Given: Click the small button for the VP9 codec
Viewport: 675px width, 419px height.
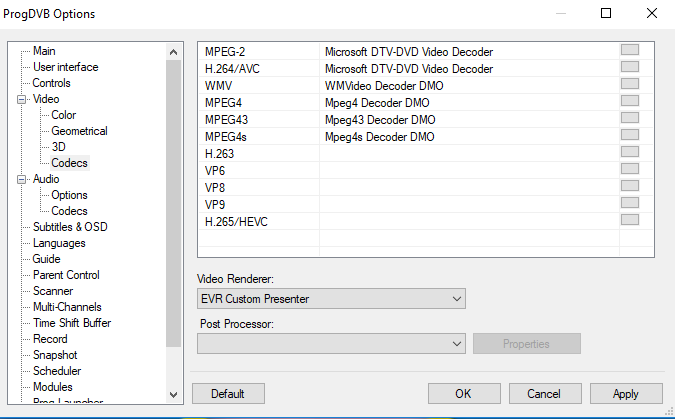Looking at the screenshot, I should click(630, 203).
